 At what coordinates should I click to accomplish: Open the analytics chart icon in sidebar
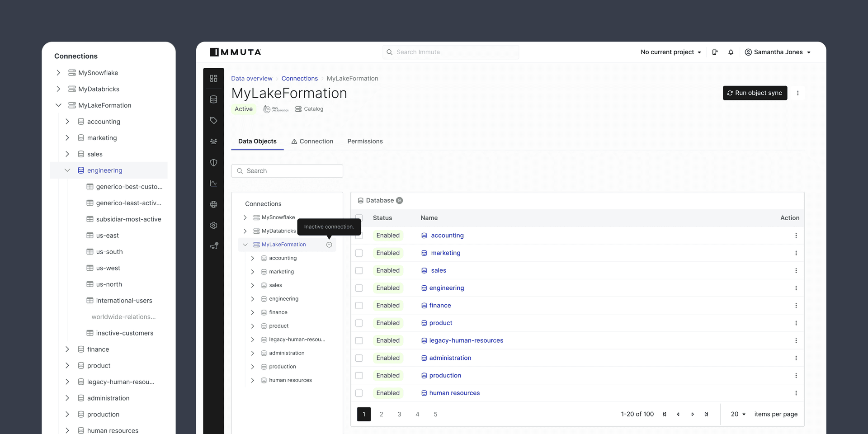[214, 184]
